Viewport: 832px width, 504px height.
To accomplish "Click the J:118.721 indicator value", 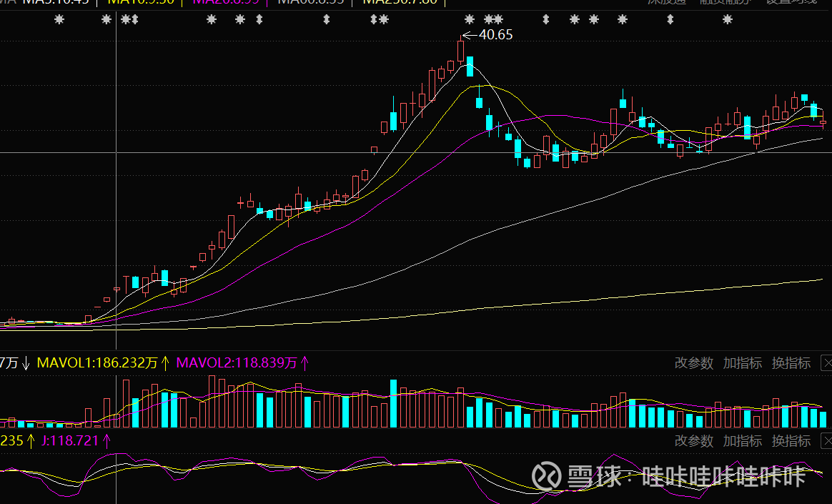I will pos(70,441).
